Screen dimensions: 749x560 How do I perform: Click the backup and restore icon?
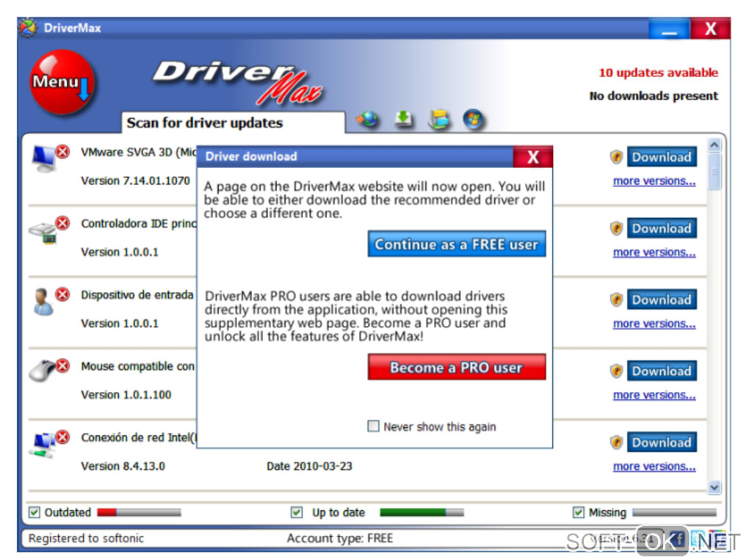[439, 119]
